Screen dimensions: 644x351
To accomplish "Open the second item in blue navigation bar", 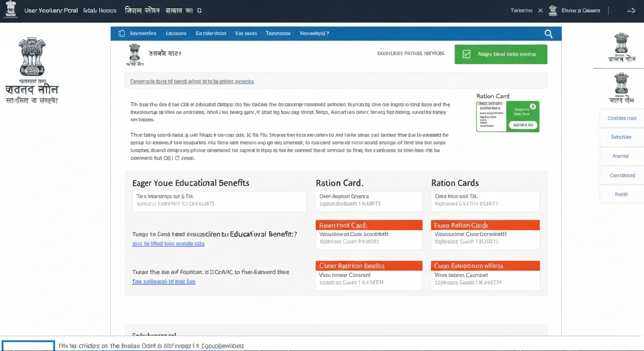I will pos(176,33).
